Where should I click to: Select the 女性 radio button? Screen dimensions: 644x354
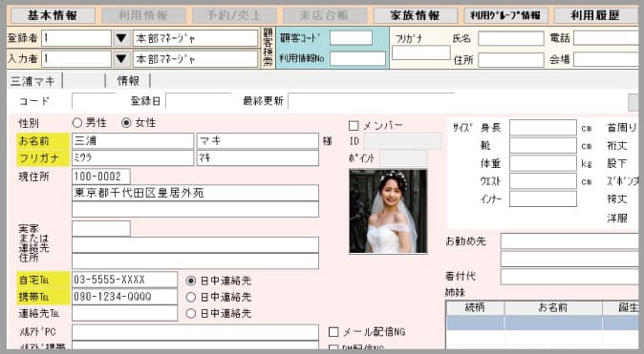pos(126,123)
